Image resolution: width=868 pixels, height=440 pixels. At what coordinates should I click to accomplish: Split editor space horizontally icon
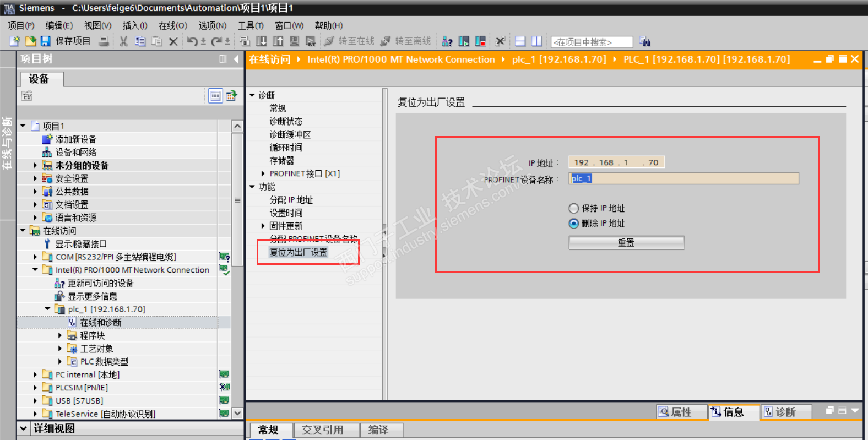coord(520,41)
